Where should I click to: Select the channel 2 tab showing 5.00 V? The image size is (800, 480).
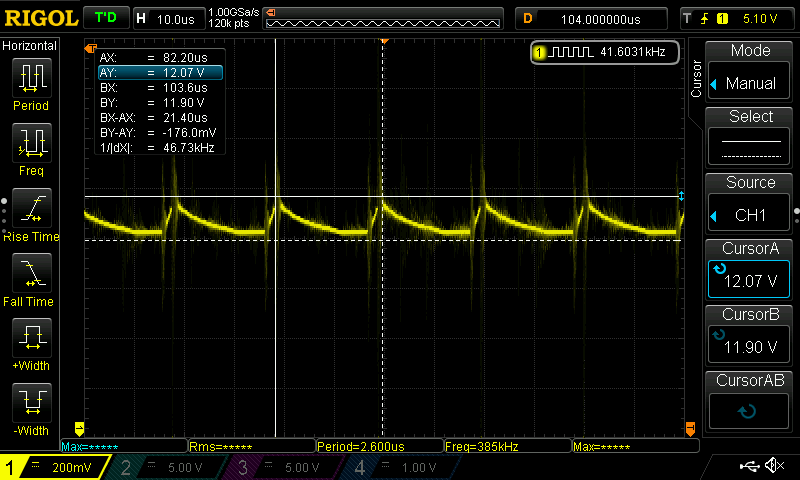[x=166, y=467]
